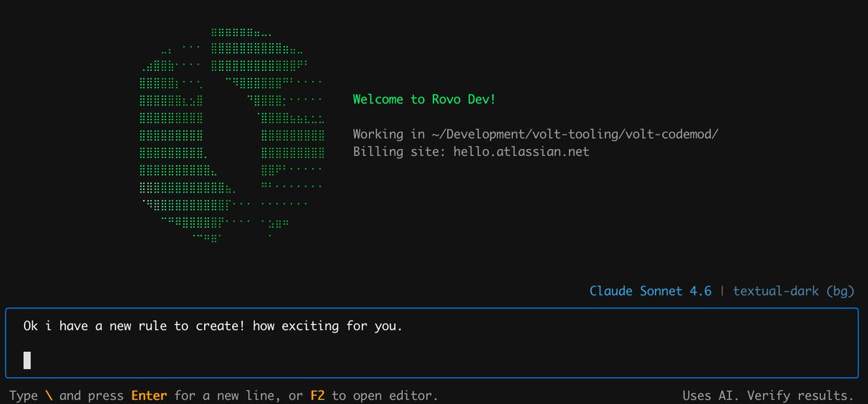Viewport: 868px width, 404px height.
Task: Click the Welcome to Rovo Dev! heading
Action: click(425, 99)
